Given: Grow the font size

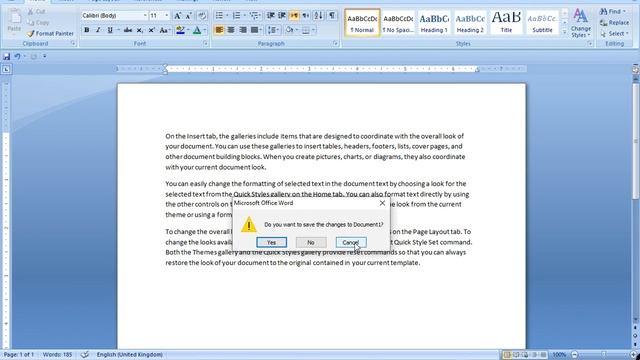Looking at the screenshot, I should (178, 16).
